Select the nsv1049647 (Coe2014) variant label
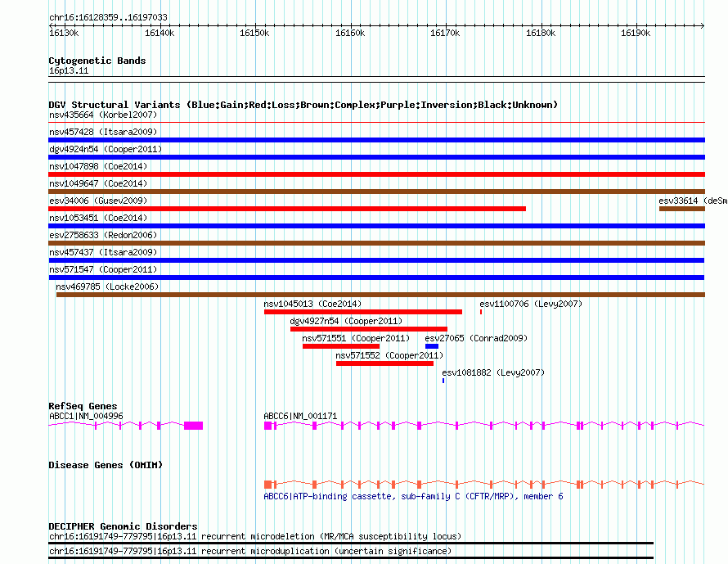Viewport: 728px width, 564px height. (x=98, y=183)
